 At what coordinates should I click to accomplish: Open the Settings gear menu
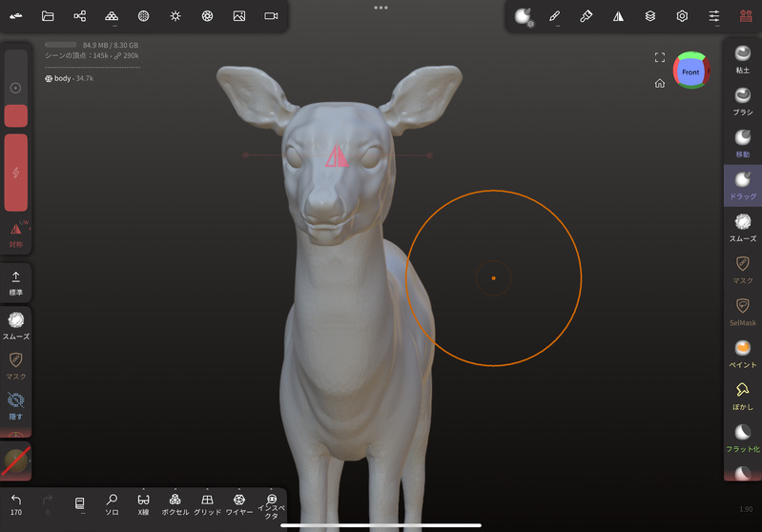pos(682,16)
